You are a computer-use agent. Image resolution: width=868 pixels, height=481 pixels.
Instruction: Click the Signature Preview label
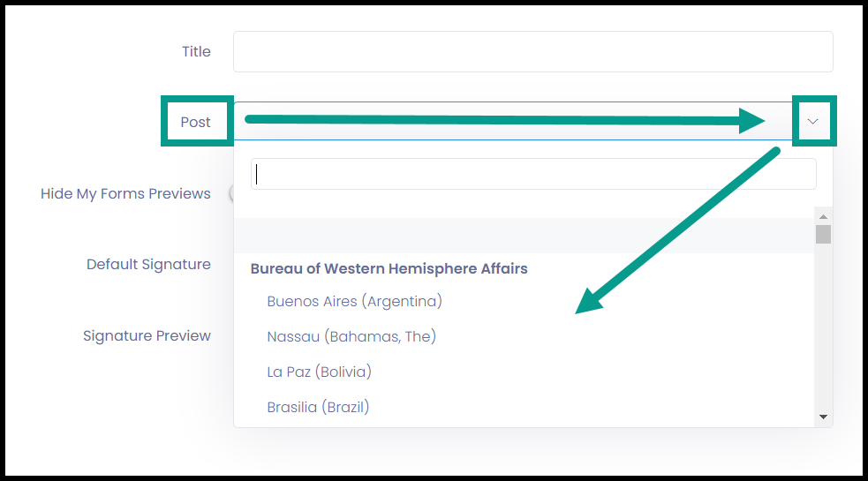[x=147, y=335]
